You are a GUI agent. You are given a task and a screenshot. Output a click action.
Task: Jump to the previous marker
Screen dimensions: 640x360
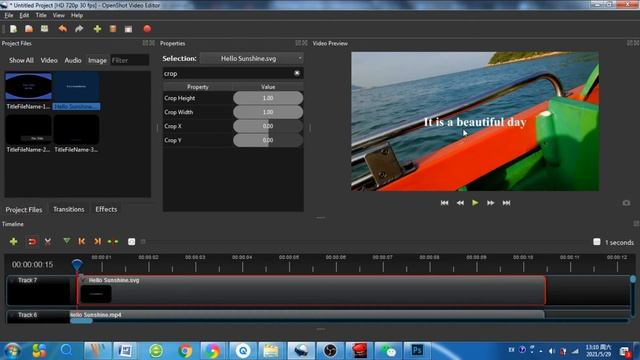(82, 242)
